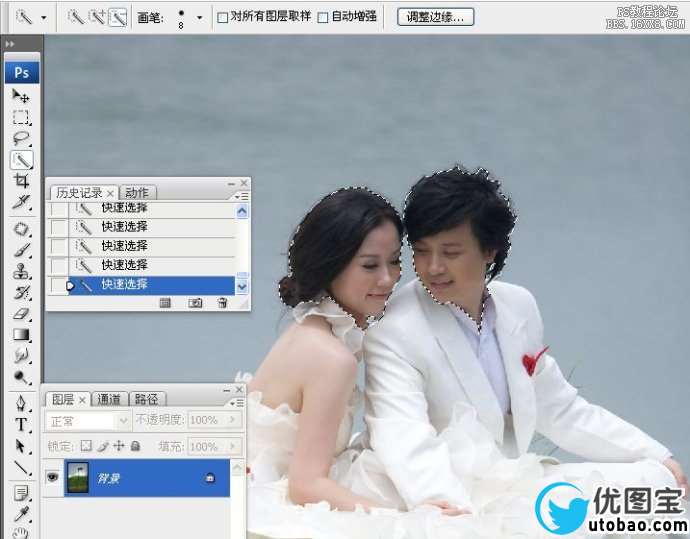Select the Pen tool
690x539 pixels.
pos(21,402)
